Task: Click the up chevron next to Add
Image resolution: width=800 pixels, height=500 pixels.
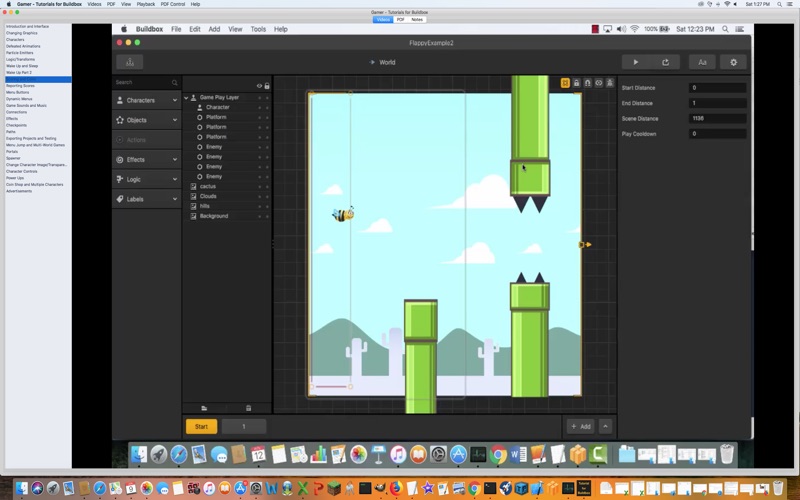Action: point(605,427)
